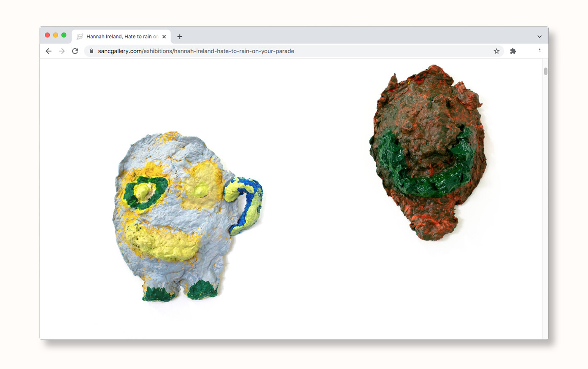
Task: Click the yellow minimize window button
Action: tap(56, 35)
